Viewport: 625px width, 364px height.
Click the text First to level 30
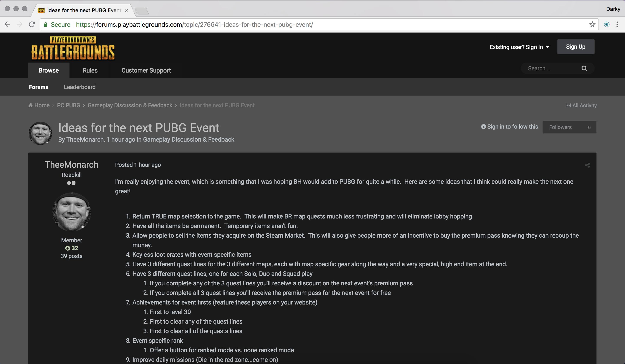[170, 312]
